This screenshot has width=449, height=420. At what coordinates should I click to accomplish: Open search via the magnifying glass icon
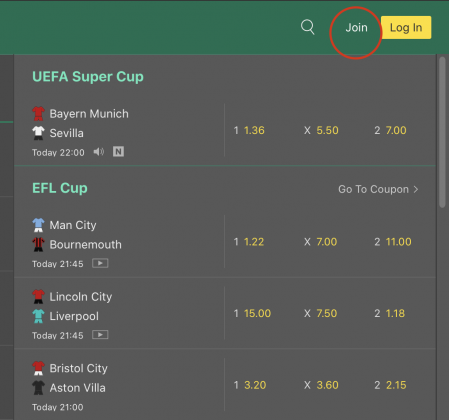point(308,27)
